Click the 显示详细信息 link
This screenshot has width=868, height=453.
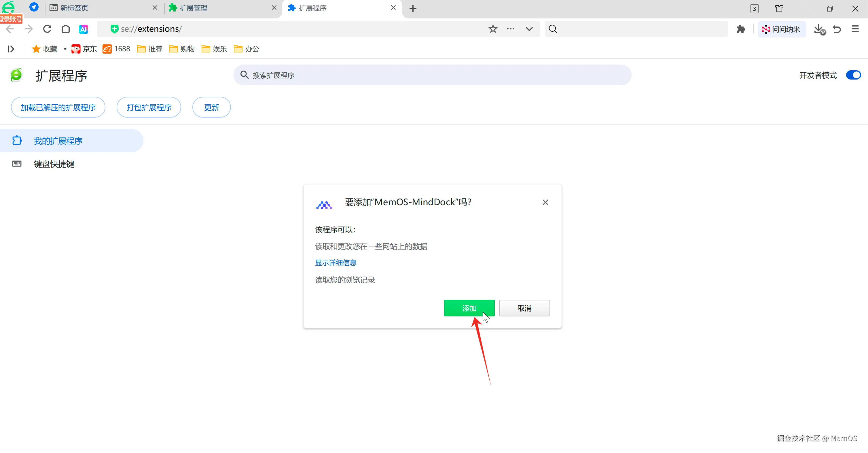[336, 263]
